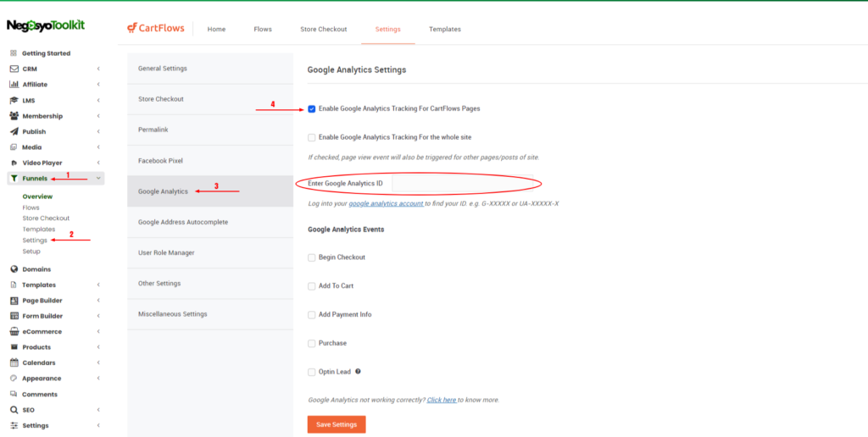The image size is (868, 437).
Task: Click the Affiliate bar chart icon
Action: [14, 85]
